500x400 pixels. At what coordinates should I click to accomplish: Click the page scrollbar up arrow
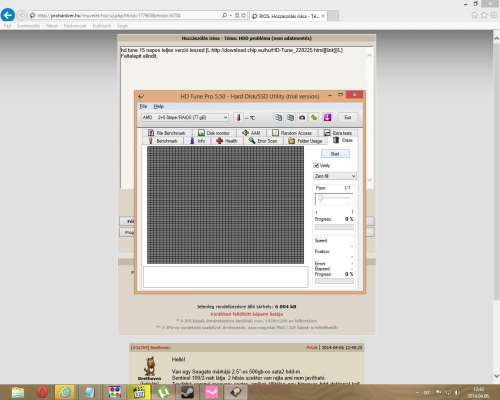pyautogui.click(x=496, y=39)
